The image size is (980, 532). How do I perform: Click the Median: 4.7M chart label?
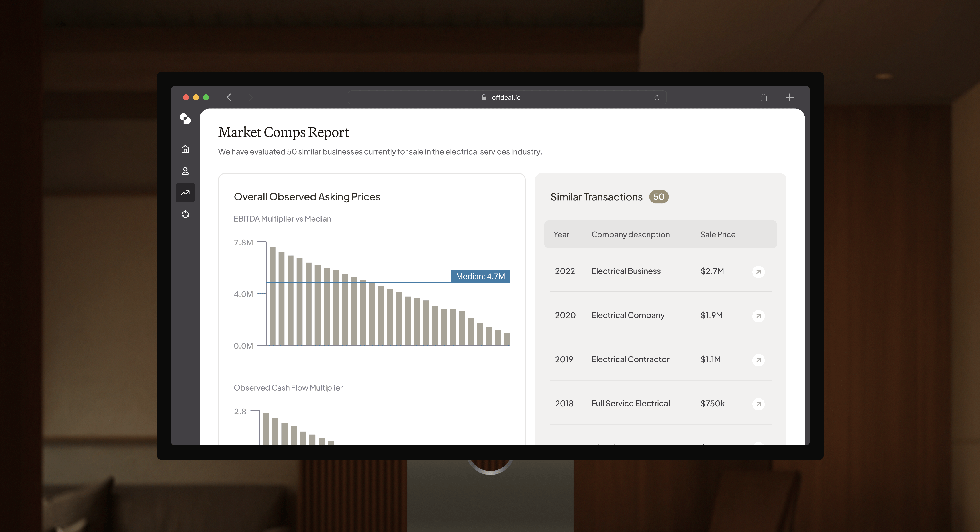point(480,276)
